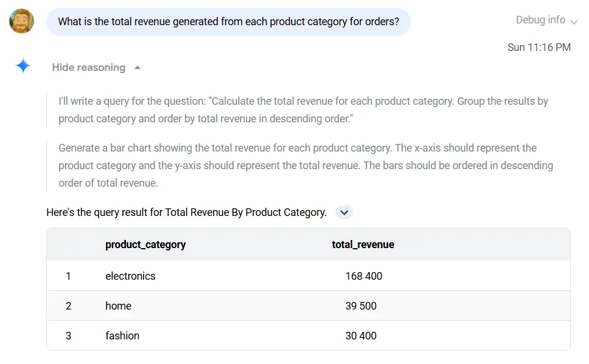The height and width of the screenshot is (364, 589).
Task: Click the product_category column header
Action: click(x=145, y=245)
